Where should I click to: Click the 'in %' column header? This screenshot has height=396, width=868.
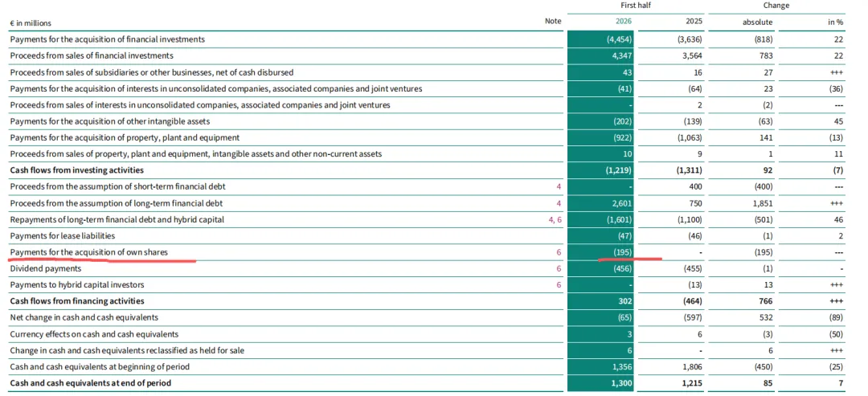pos(835,22)
